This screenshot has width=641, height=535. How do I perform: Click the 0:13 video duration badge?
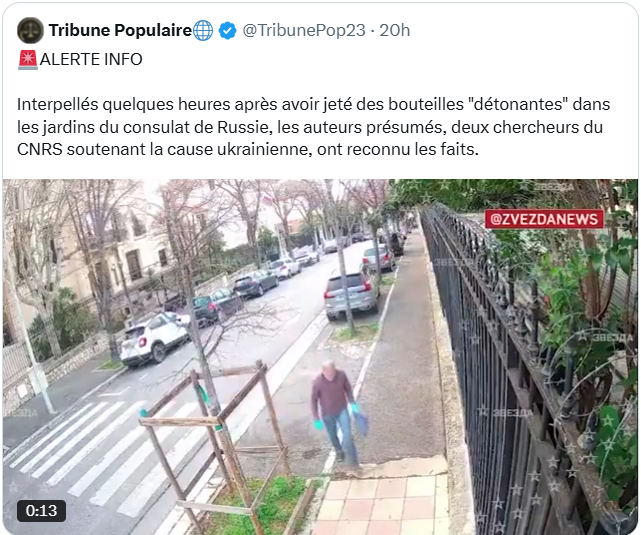[41, 510]
